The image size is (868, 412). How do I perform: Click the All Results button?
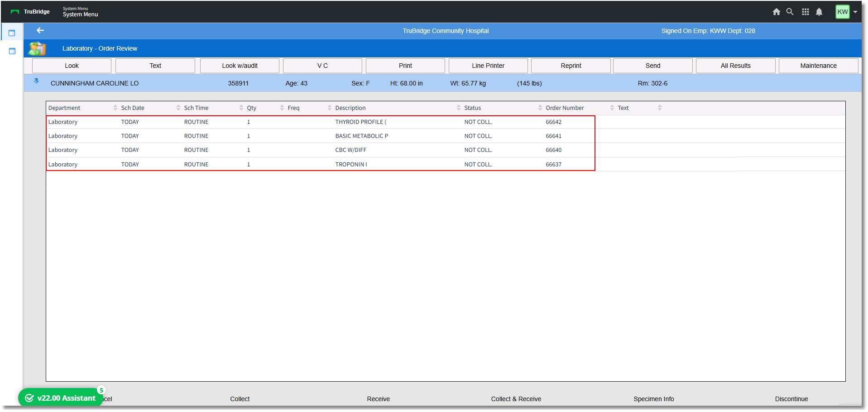click(x=736, y=66)
